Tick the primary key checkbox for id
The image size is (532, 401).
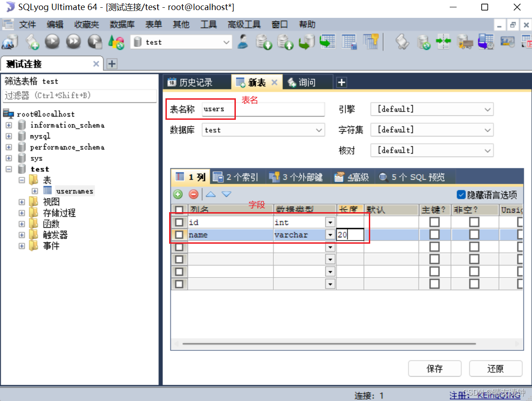tap(435, 222)
